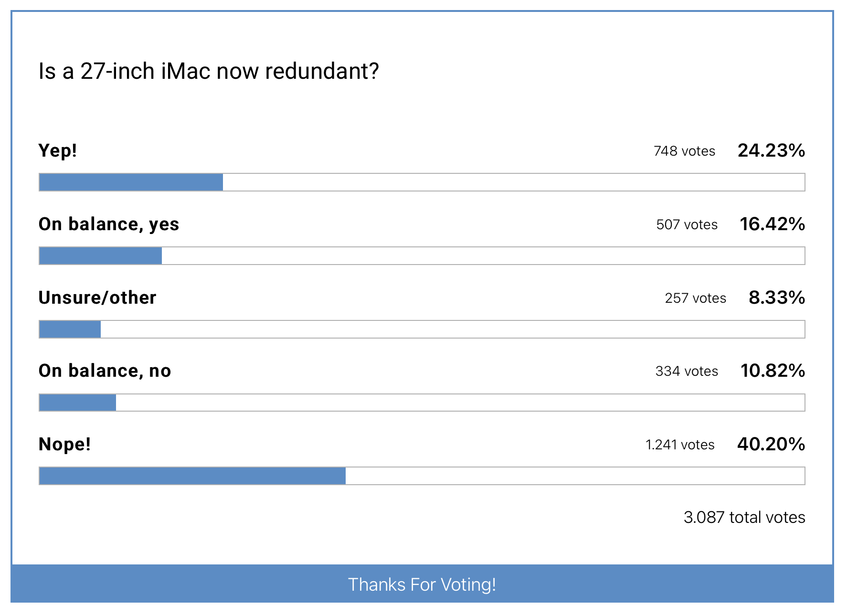Click the "3.087 total votes" text
Viewport: 847px width, 616px height.
pos(744,518)
